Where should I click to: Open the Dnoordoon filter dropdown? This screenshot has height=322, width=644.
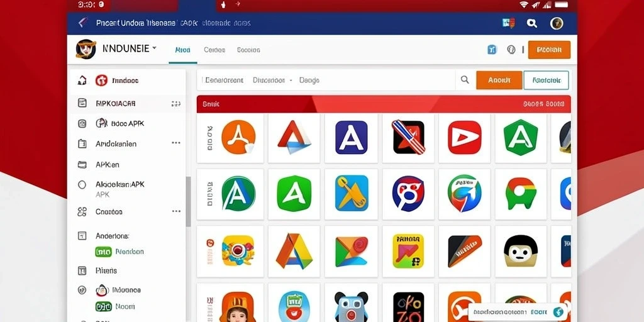(x=272, y=80)
